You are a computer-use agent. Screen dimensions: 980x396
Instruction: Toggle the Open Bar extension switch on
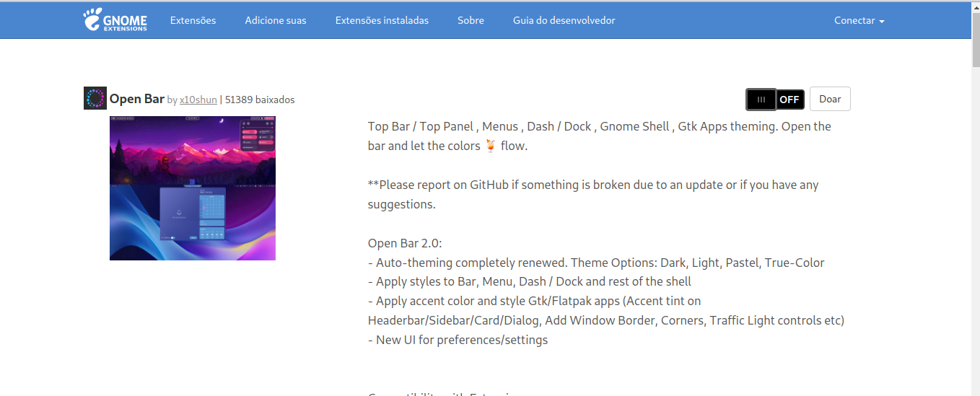click(x=775, y=100)
